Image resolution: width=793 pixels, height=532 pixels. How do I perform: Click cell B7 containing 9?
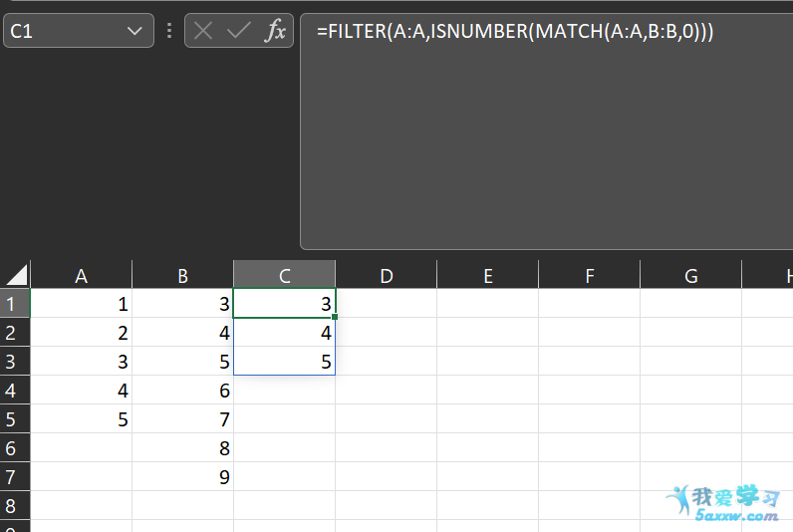pos(182,476)
